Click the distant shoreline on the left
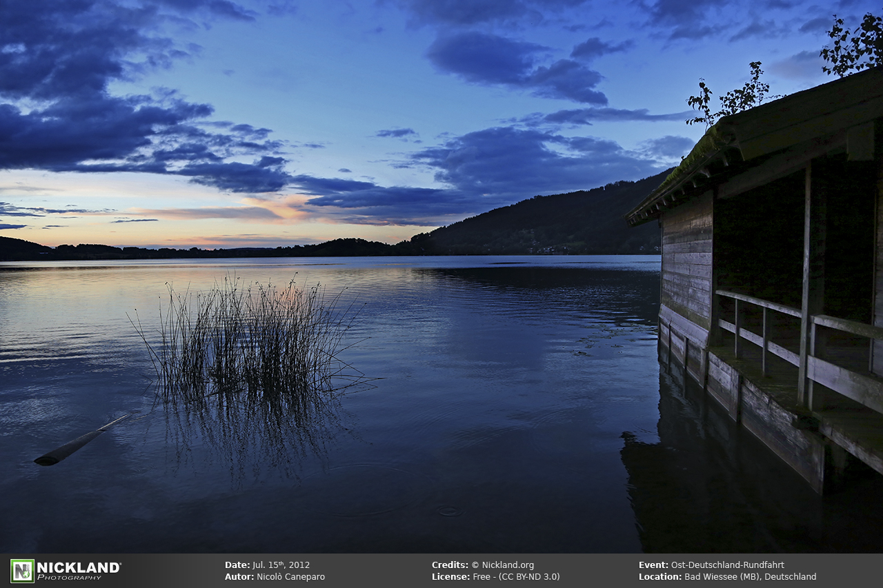 103,251
